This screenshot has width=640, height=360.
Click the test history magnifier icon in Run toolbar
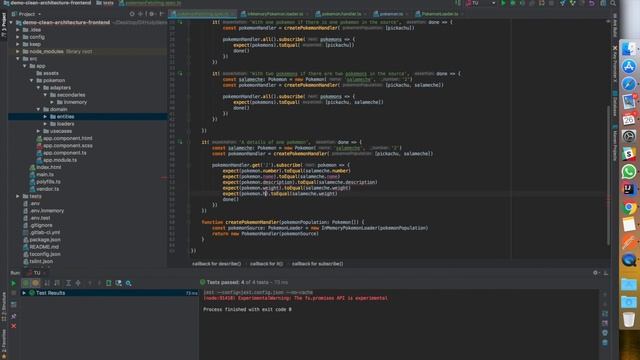point(129,283)
